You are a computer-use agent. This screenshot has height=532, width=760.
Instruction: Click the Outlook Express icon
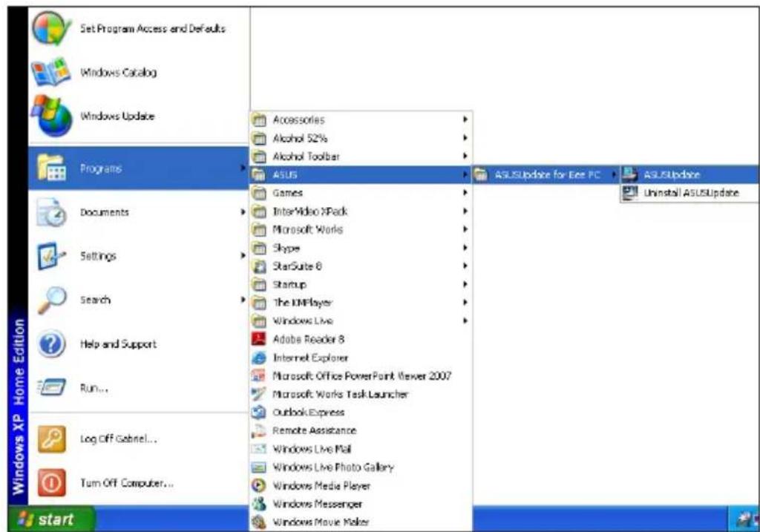tap(259, 413)
